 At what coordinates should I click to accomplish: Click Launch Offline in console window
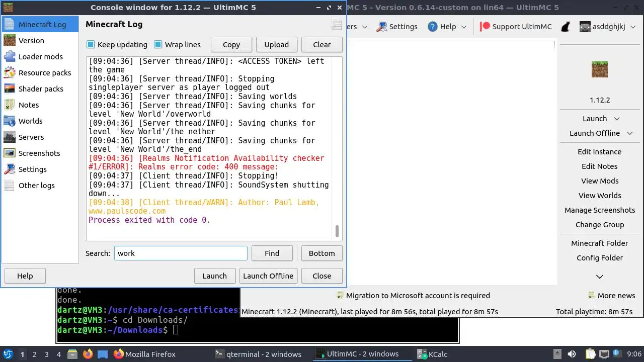pos(268,276)
